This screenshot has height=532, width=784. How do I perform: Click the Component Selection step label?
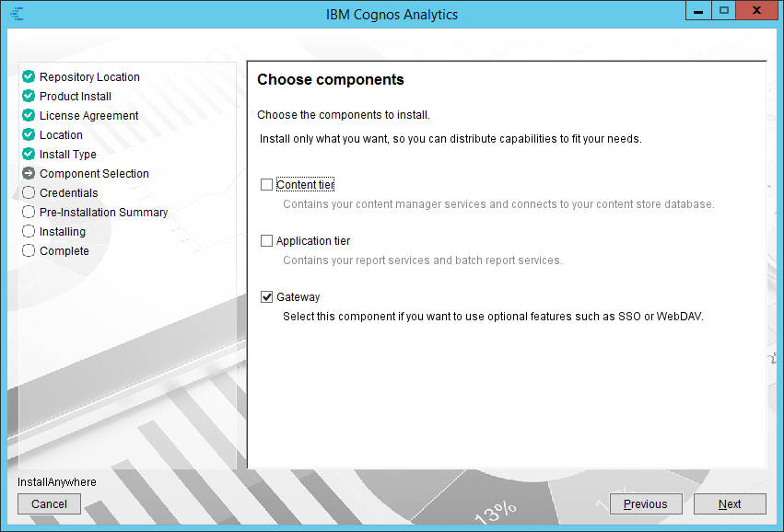pyautogui.click(x=94, y=174)
